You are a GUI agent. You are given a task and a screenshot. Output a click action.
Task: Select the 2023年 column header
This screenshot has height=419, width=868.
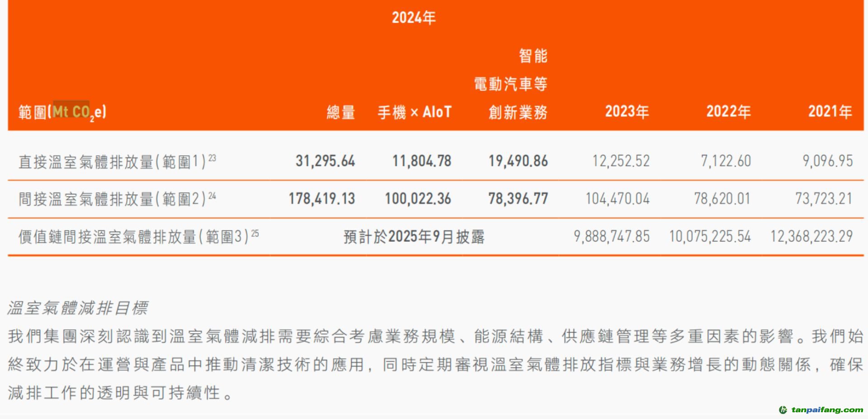[x=627, y=111]
